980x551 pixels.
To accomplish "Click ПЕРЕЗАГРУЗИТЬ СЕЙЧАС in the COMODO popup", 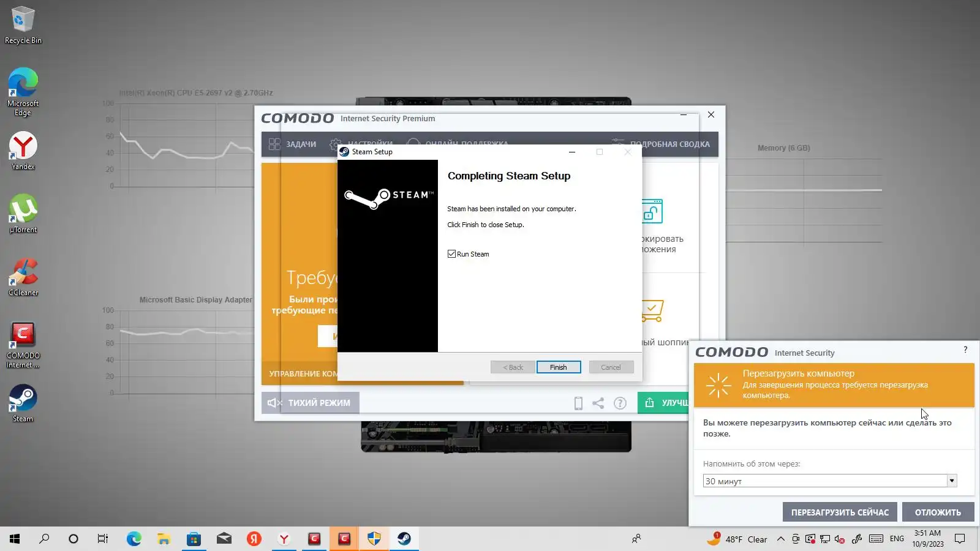I will point(840,512).
